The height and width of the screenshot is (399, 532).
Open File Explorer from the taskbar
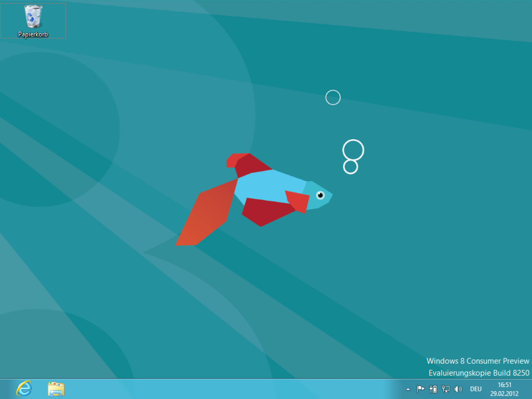pyautogui.click(x=56, y=389)
